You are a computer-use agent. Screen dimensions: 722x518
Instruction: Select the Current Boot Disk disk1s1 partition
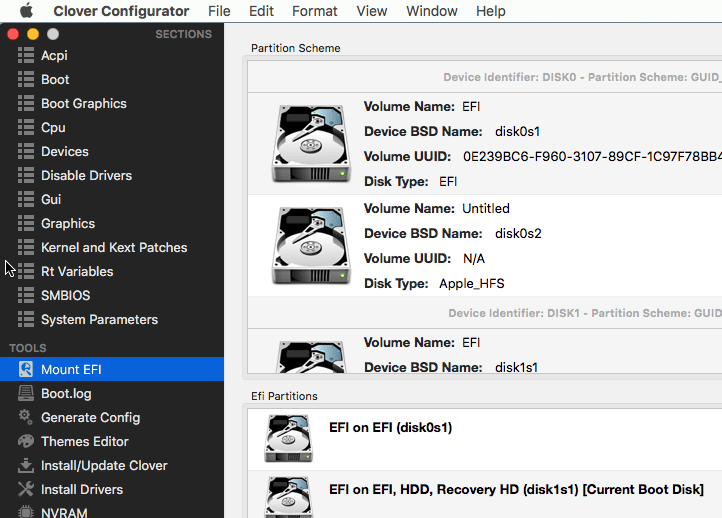point(484,495)
